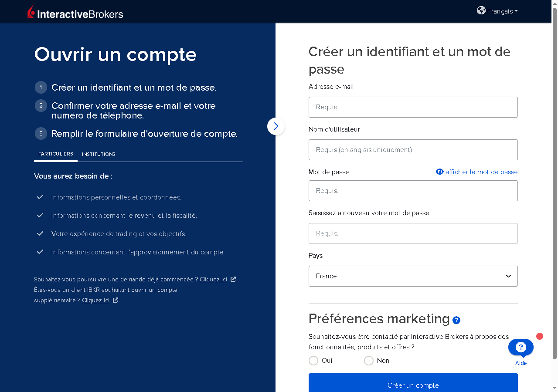Click step 3 'Remplir le formulaire' text

(x=145, y=134)
